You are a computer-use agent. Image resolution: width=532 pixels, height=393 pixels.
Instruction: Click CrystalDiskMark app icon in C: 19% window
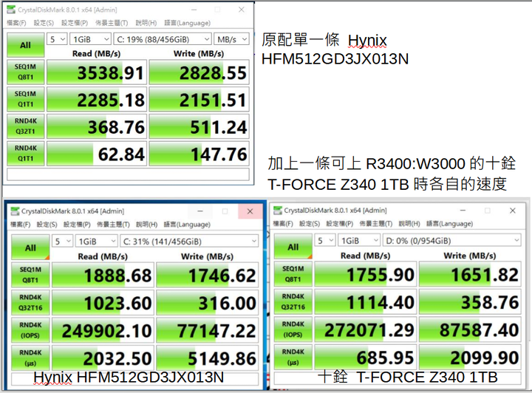(x=11, y=10)
